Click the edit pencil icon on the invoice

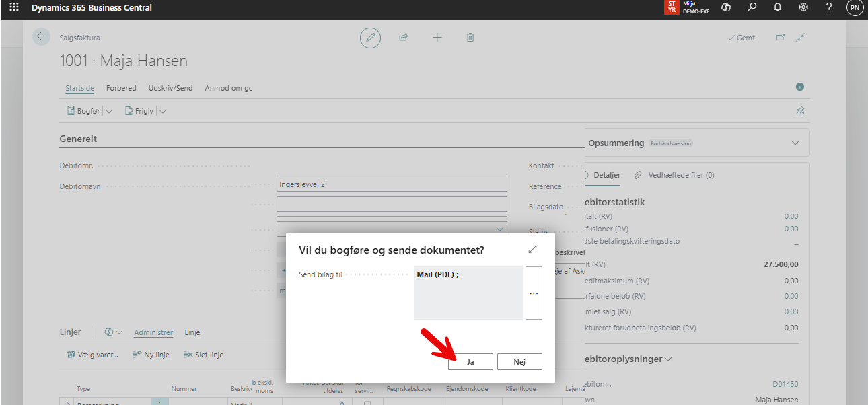point(370,38)
